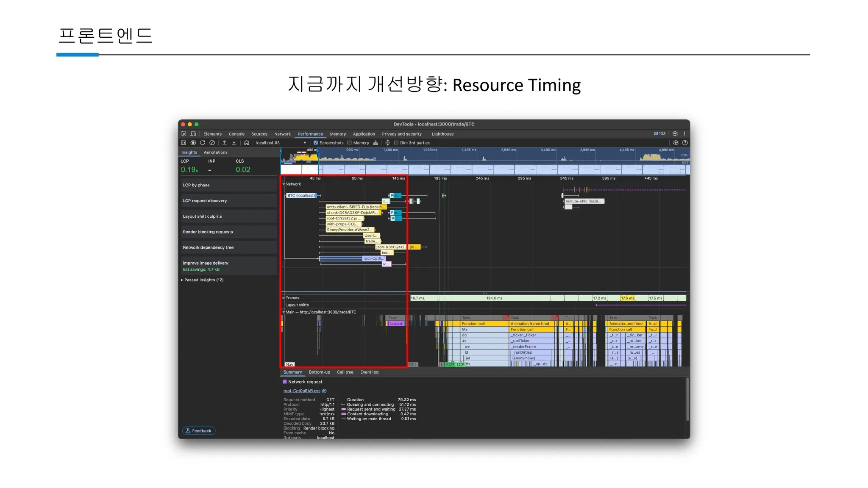The height and width of the screenshot is (488, 868).
Task: Click the download trace profile icon
Action: pos(234,143)
